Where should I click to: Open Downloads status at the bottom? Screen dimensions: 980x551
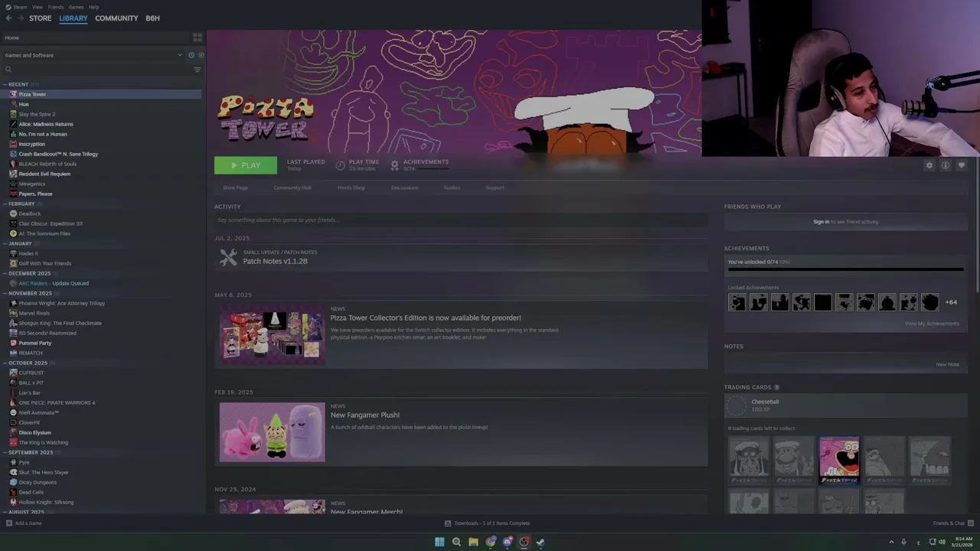click(x=488, y=523)
